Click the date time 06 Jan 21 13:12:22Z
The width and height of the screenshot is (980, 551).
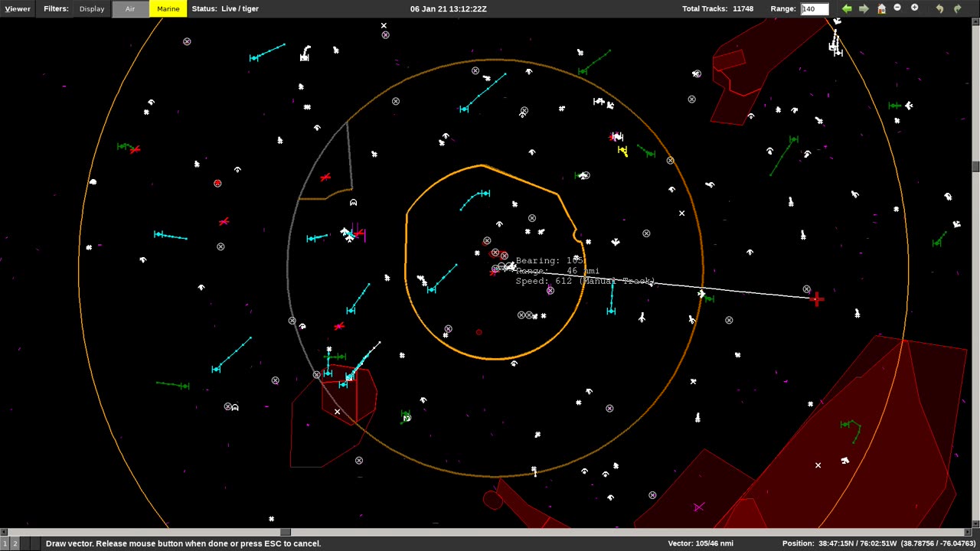[449, 8]
